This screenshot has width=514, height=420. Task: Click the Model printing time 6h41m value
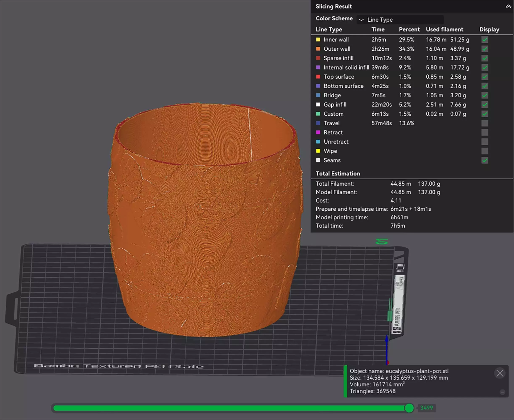(399, 217)
